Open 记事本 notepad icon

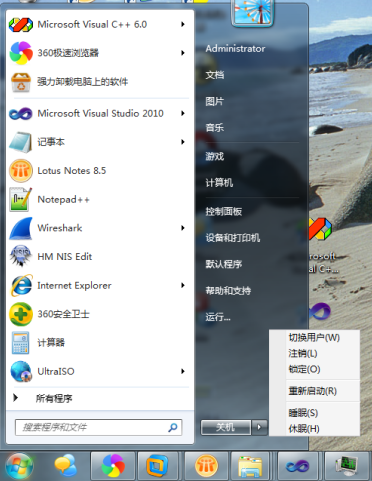[x=21, y=142]
